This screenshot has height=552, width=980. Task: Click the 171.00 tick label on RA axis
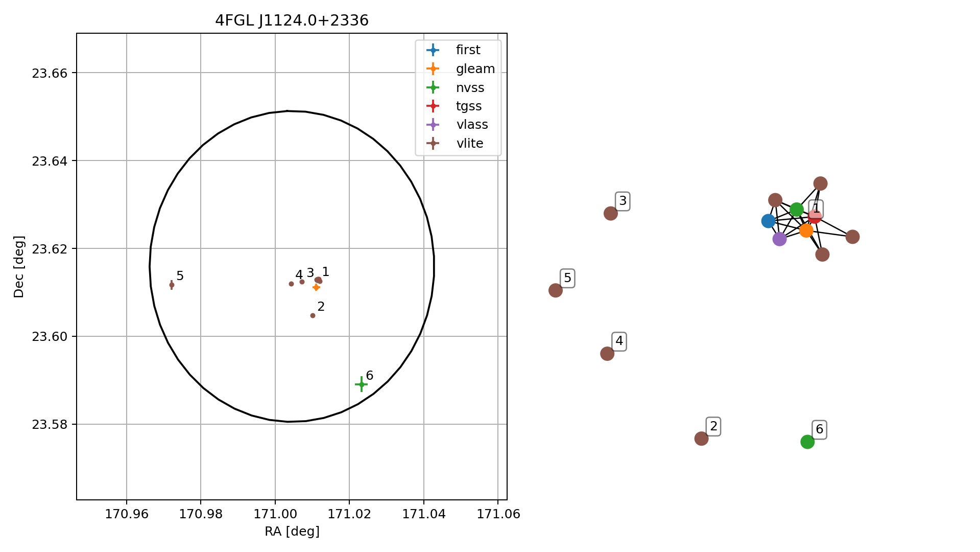(275, 514)
